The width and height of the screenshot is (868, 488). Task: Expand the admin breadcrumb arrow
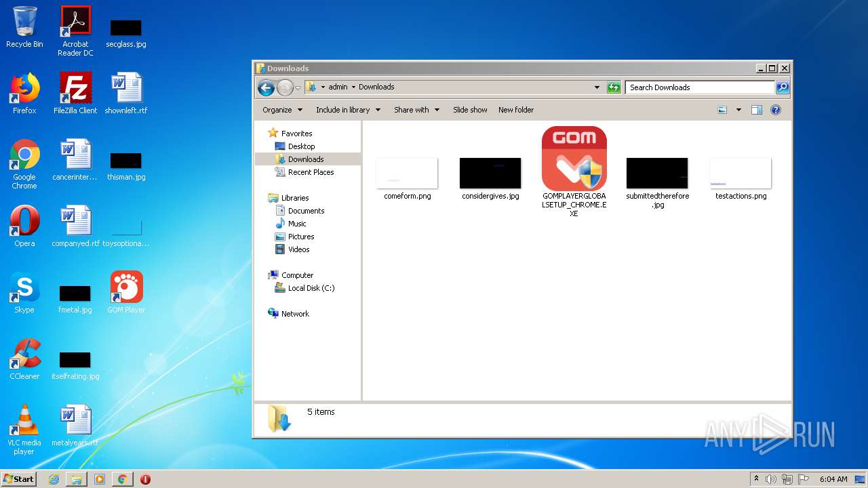click(353, 87)
